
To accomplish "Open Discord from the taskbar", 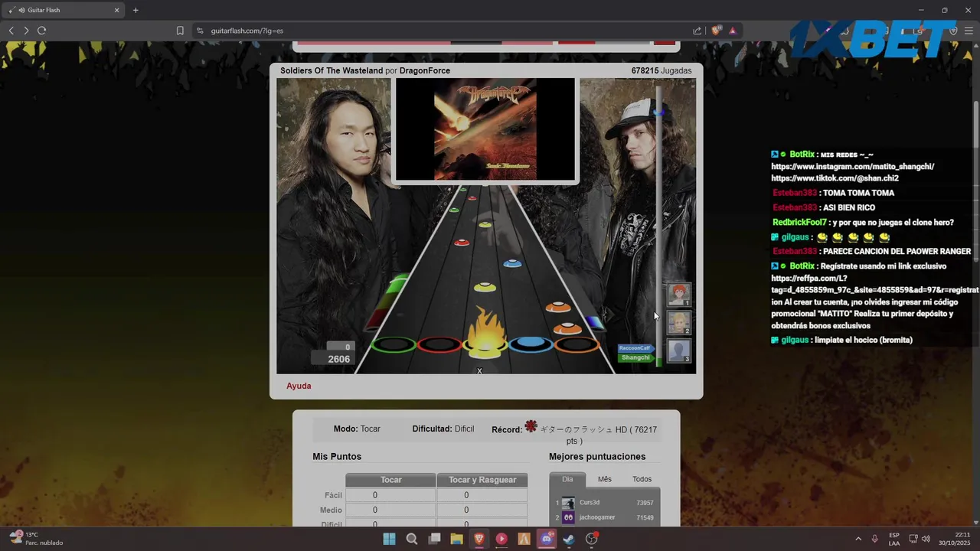I will click(x=547, y=539).
